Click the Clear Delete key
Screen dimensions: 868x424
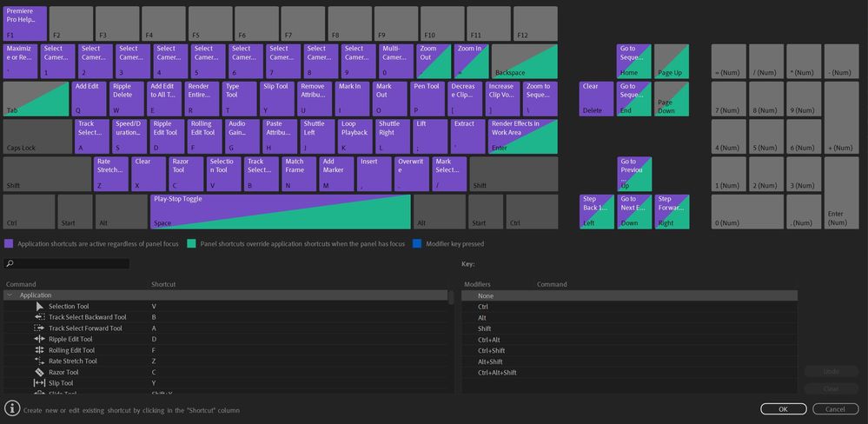coord(597,98)
